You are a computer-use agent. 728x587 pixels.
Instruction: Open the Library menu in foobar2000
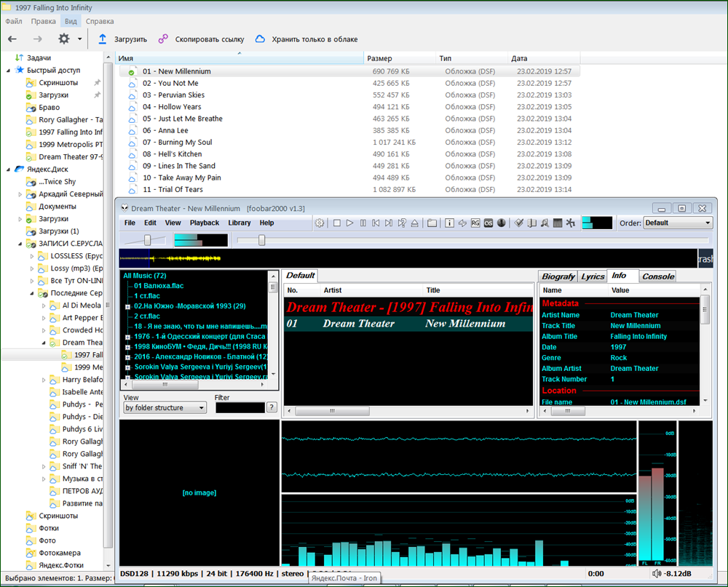239,223
